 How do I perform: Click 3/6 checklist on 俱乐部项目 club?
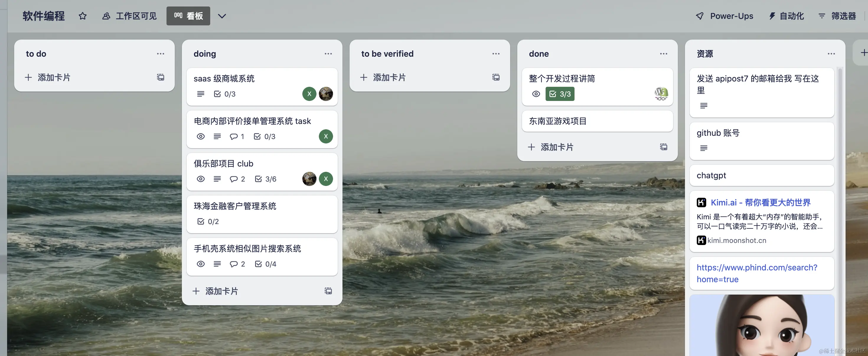(265, 179)
